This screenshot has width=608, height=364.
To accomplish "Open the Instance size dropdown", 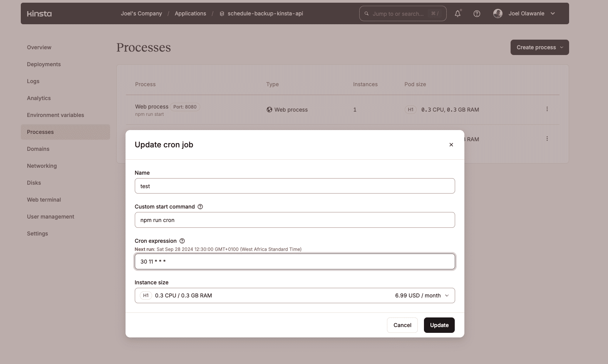I will coord(295,296).
